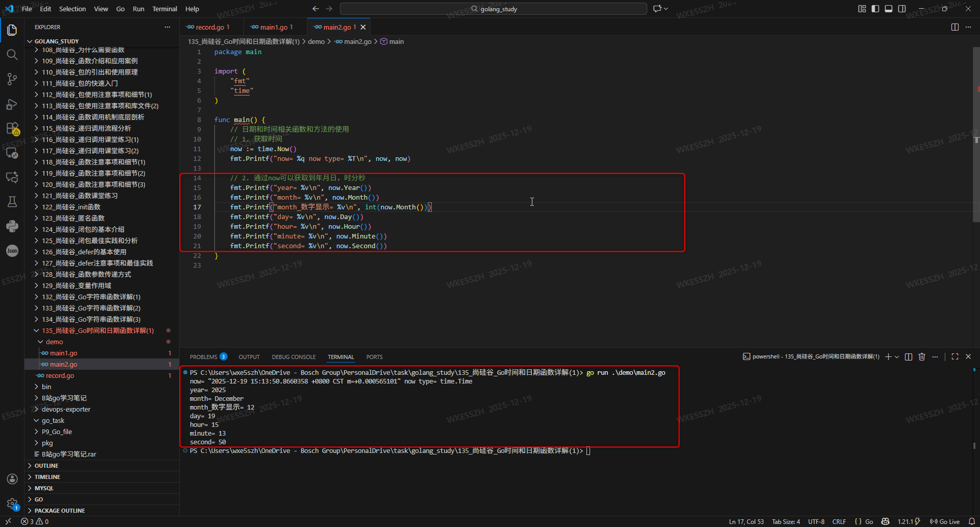
Task: Change line endings via CRLF status item
Action: coord(839,521)
